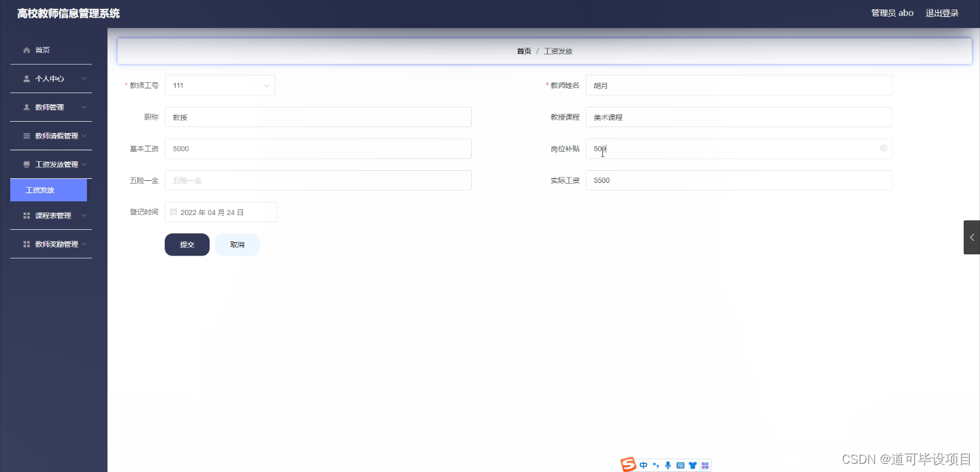Select the voice input microphone icon
Viewport: 980px width, 472px height.
pyautogui.click(x=668, y=465)
